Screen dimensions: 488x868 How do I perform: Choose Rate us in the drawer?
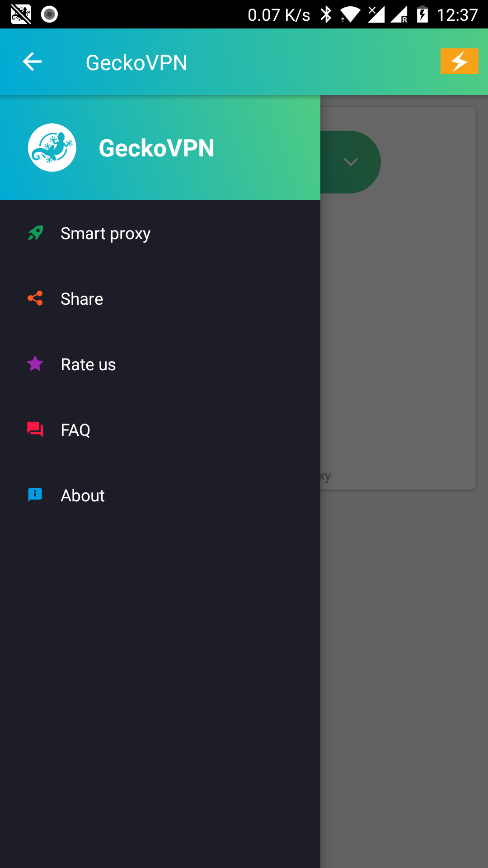[x=88, y=365]
